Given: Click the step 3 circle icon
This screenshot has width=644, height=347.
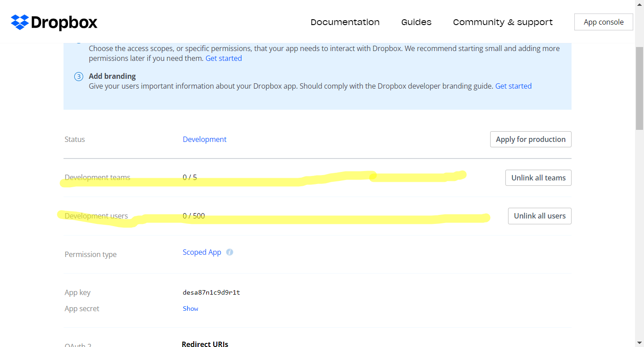Looking at the screenshot, I should pos(79,77).
